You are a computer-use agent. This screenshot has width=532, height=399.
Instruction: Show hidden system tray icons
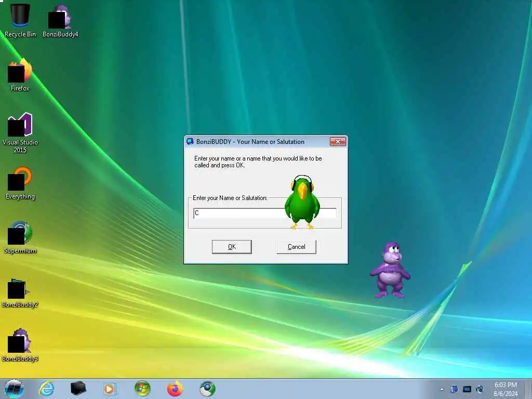(x=442, y=389)
